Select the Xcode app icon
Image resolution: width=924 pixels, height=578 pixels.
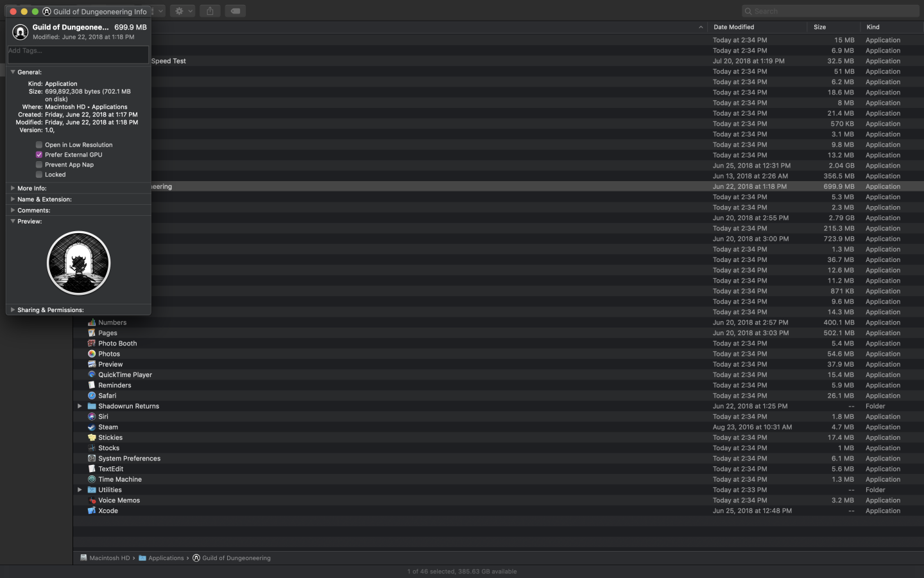(x=92, y=511)
